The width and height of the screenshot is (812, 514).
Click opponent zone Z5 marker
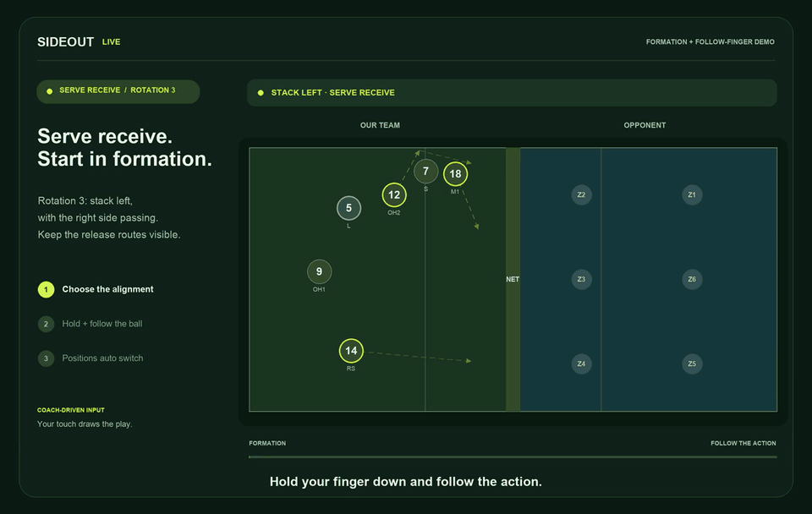(x=692, y=364)
